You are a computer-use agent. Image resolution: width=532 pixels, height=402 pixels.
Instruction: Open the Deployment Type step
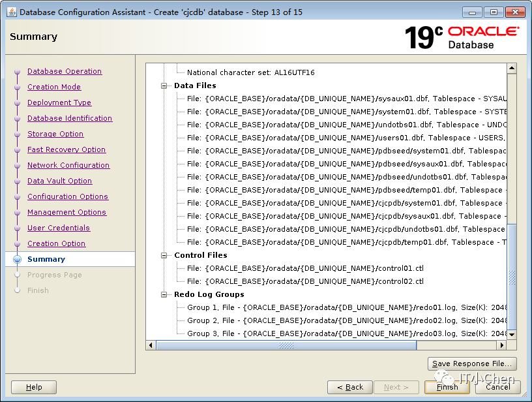point(59,102)
